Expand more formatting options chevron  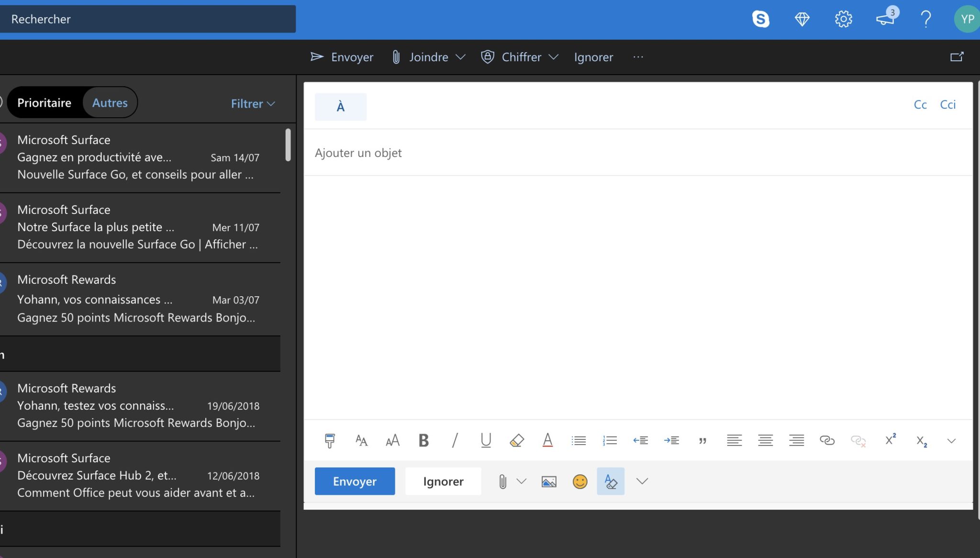(951, 441)
